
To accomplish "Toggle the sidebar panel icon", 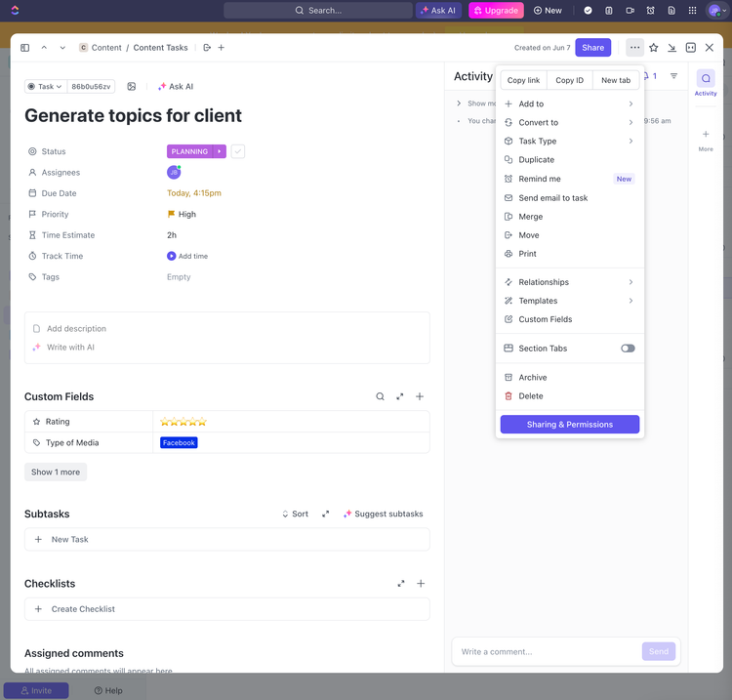I will 25,48.
